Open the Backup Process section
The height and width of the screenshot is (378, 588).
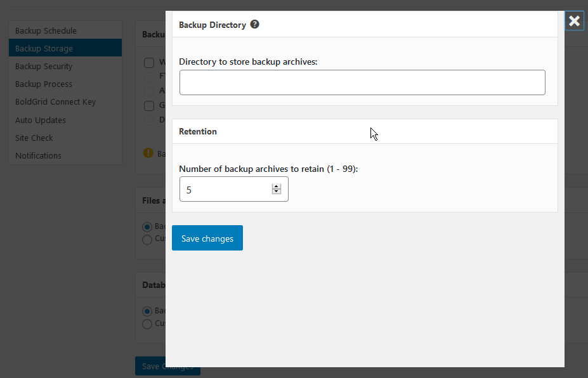44,84
